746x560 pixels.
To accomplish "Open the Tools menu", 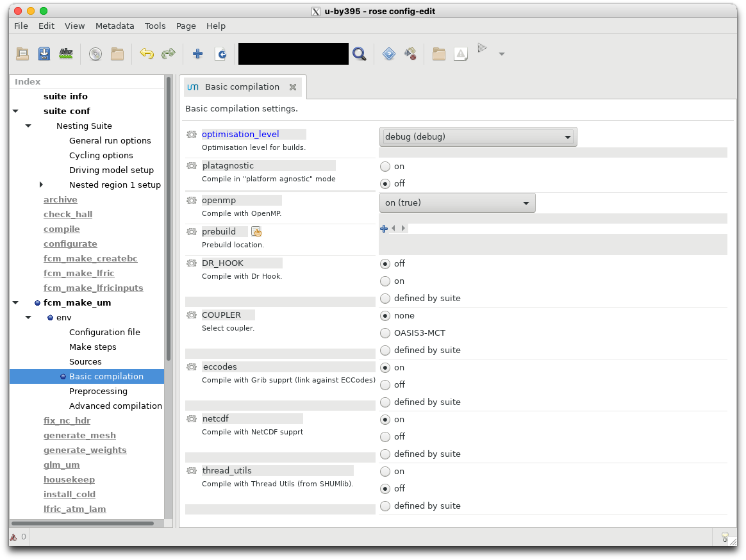I will click(155, 26).
